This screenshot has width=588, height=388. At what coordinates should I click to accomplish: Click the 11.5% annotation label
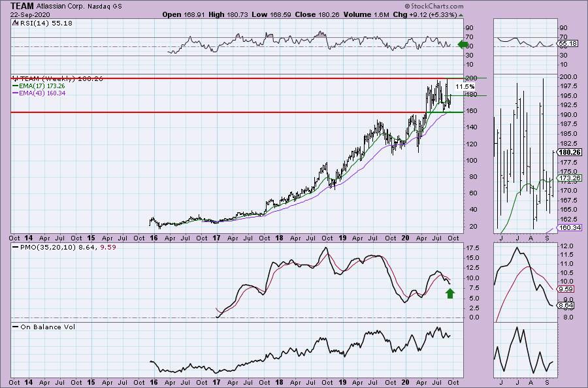pyautogui.click(x=465, y=87)
